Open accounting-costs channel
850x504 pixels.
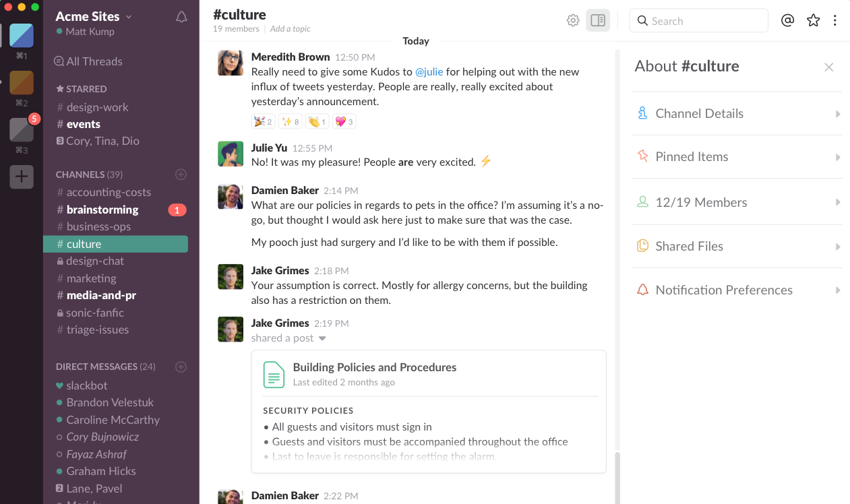104,192
